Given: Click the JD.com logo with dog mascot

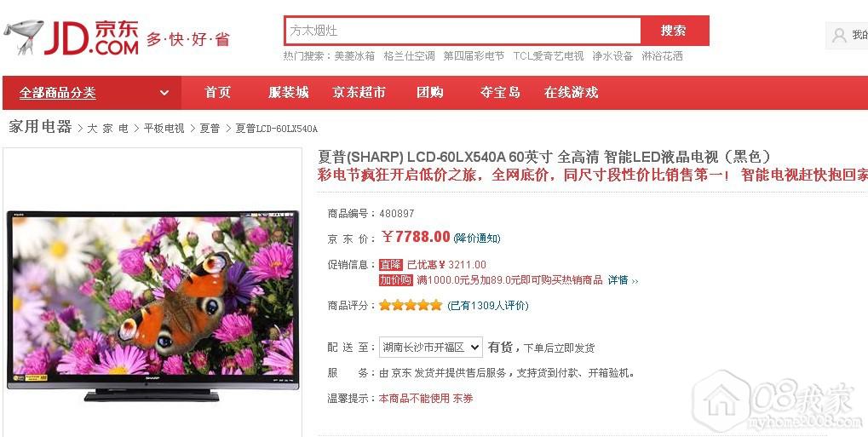Looking at the screenshot, I should click(71, 37).
